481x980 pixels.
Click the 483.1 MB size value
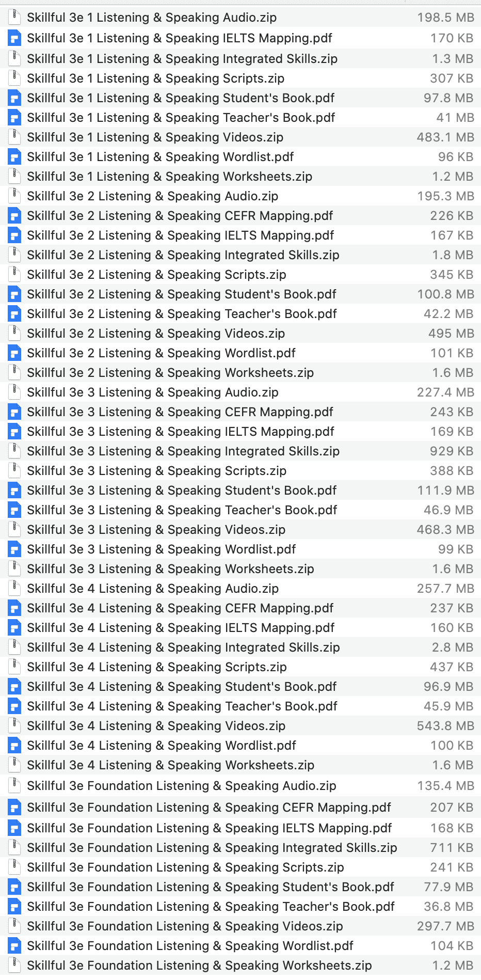click(x=445, y=137)
